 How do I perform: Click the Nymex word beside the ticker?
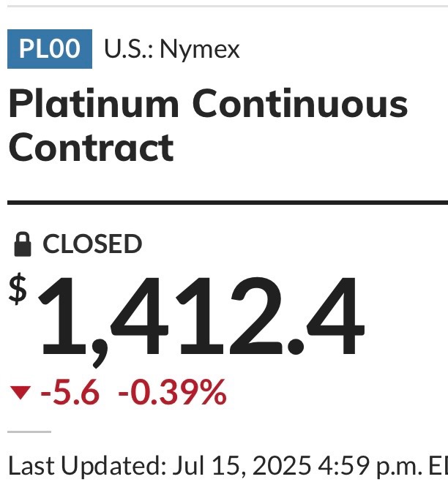click(x=200, y=50)
